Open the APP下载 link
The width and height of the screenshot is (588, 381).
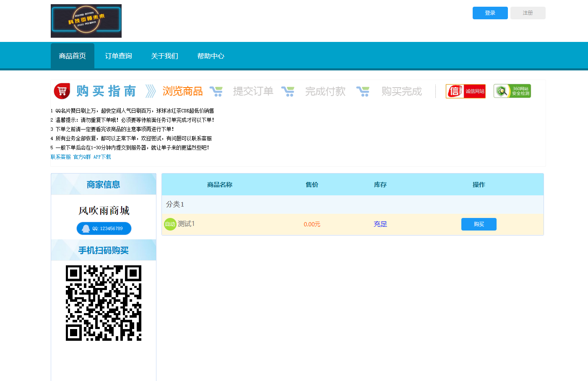102,157
